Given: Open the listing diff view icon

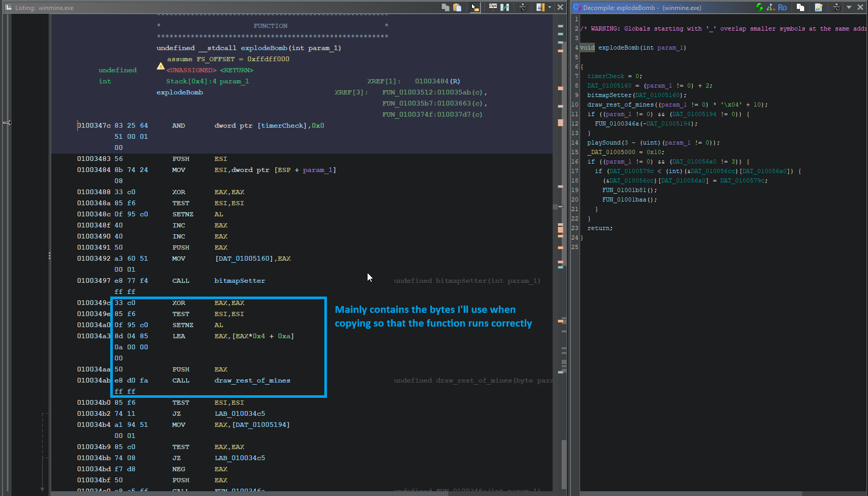Looking at the screenshot, I should (x=505, y=7).
